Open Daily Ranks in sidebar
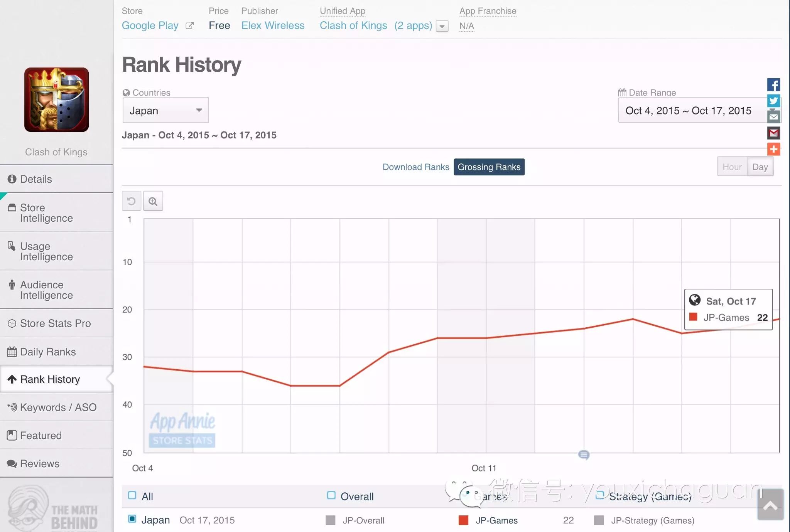 [48, 352]
